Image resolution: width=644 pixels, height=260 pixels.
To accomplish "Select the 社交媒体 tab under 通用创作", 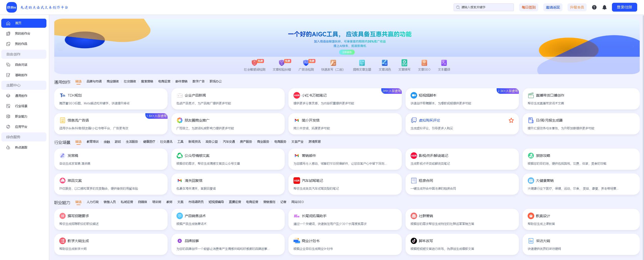I will 130,81.
